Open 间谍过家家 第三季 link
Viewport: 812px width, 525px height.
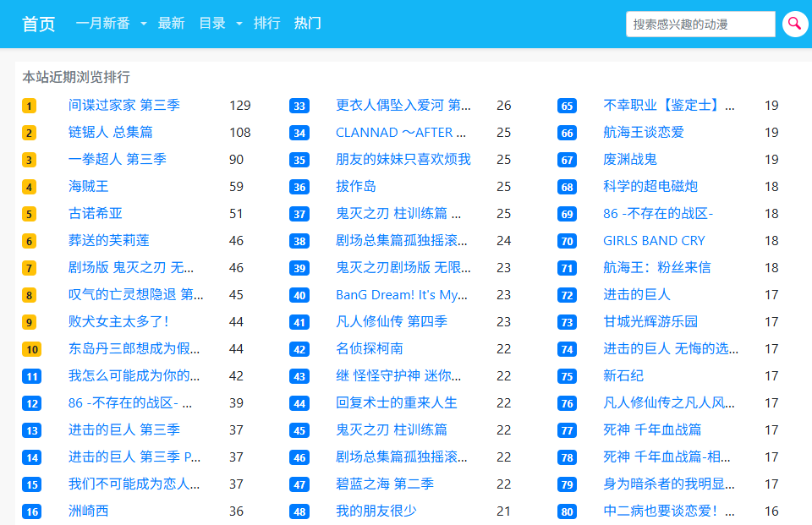pos(123,106)
